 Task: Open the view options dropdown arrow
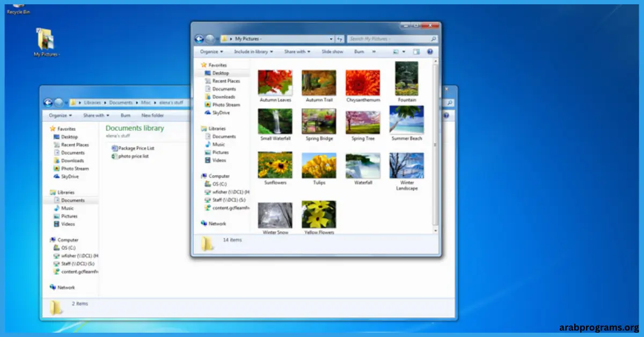(403, 52)
